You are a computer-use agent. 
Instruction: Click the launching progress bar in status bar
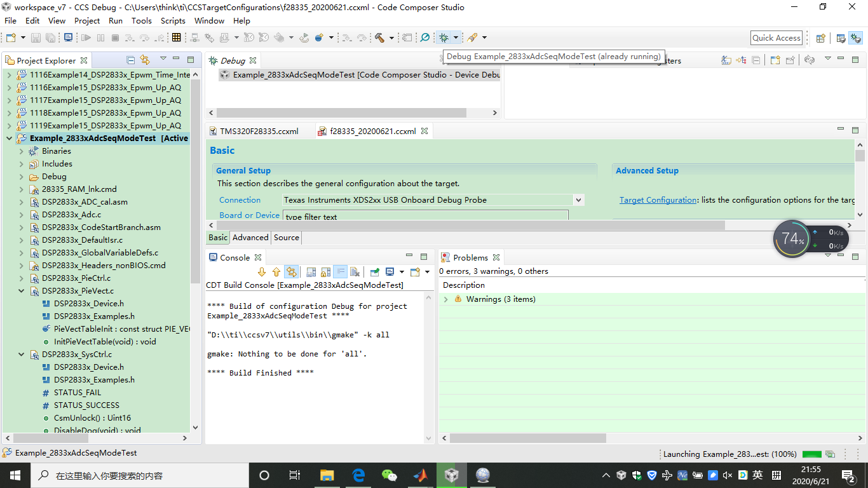[x=812, y=454]
